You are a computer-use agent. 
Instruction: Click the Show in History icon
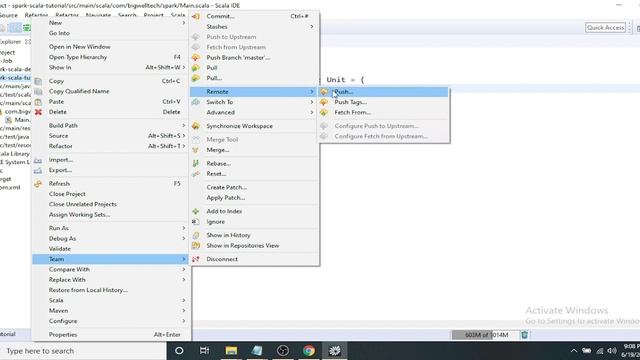[x=196, y=235]
